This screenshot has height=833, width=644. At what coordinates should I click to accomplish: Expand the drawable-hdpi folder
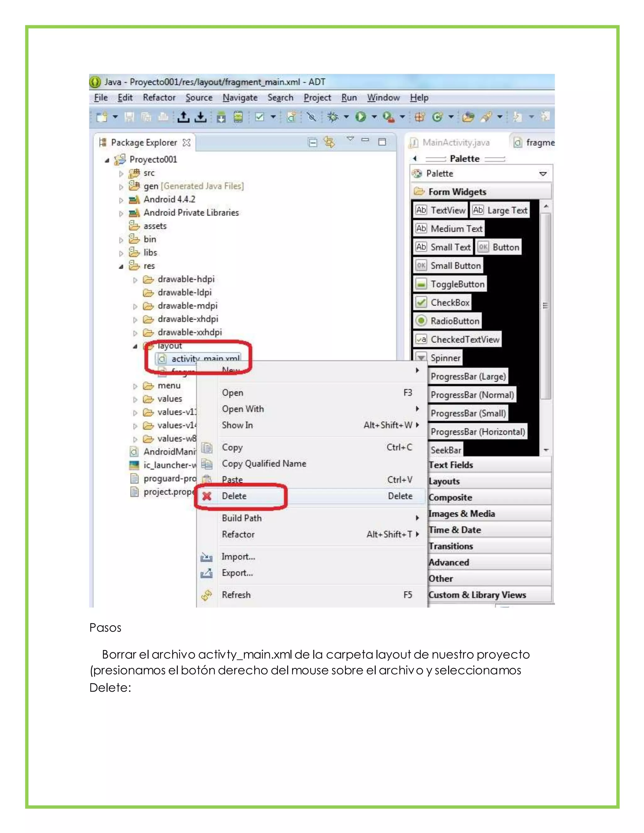pyautogui.click(x=135, y=280)
